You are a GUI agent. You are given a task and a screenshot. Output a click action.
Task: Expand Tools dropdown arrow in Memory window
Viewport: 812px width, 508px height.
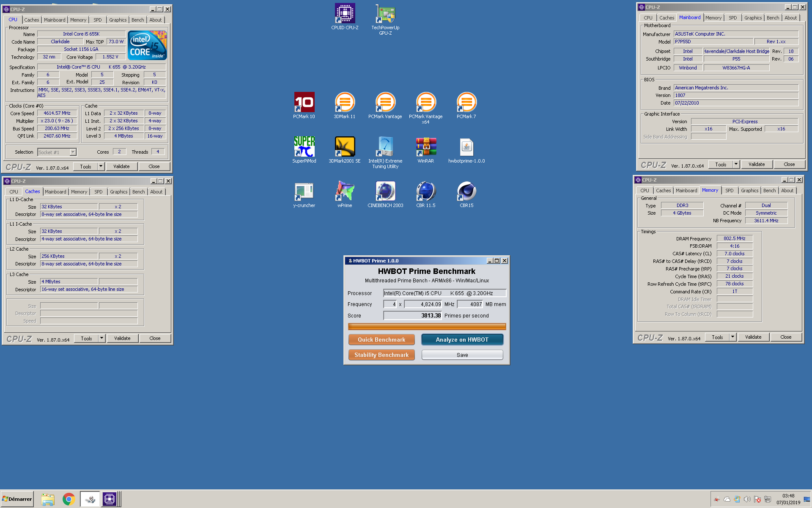733,337
